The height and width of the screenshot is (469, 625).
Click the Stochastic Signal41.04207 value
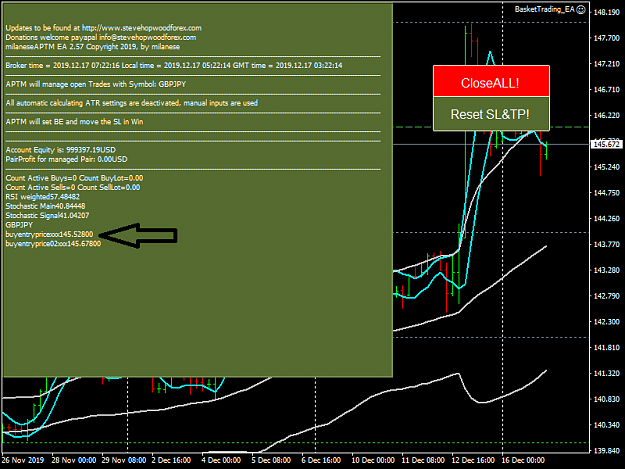[47, 216]
